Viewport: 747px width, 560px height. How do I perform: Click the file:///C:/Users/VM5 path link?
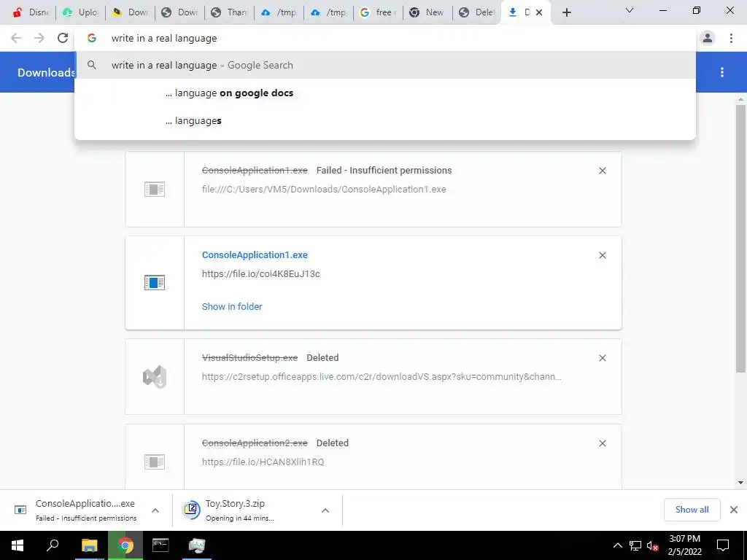pos(324,189)
